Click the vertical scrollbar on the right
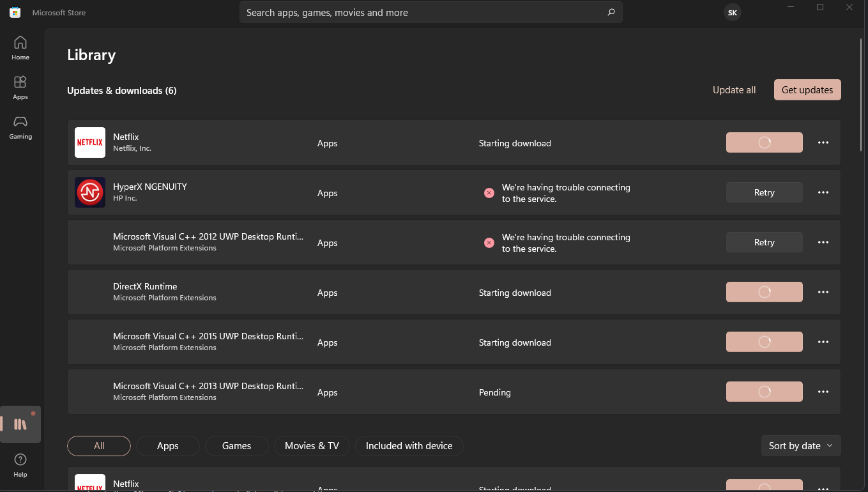Screen dimensions: 868x492 pyautogui.click(x=862, y=96)
